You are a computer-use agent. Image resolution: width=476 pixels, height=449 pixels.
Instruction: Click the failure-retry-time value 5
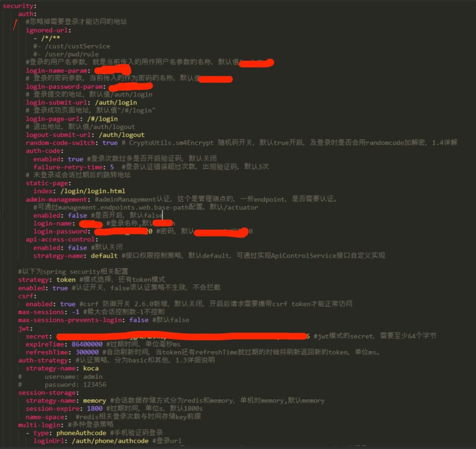click(112, 167)
